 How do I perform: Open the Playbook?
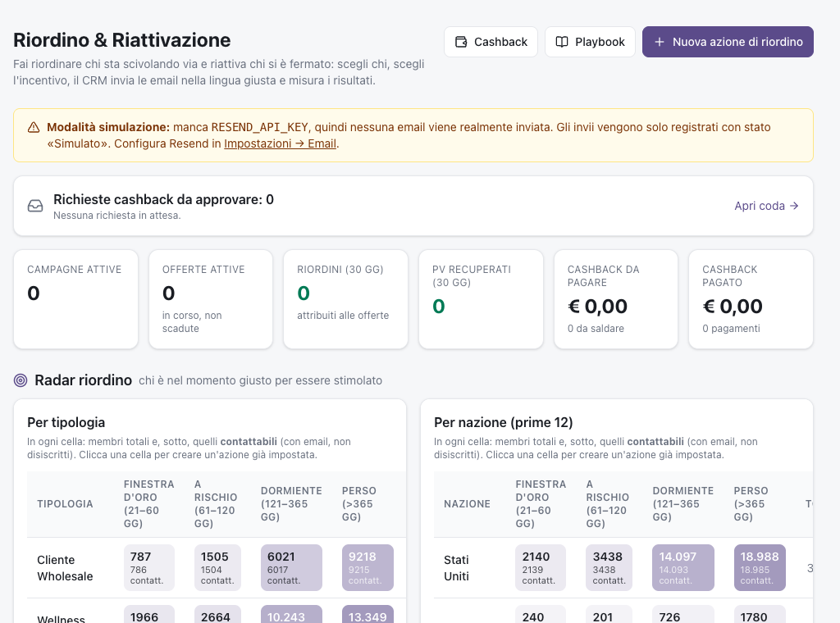click(x=590, y=42)
